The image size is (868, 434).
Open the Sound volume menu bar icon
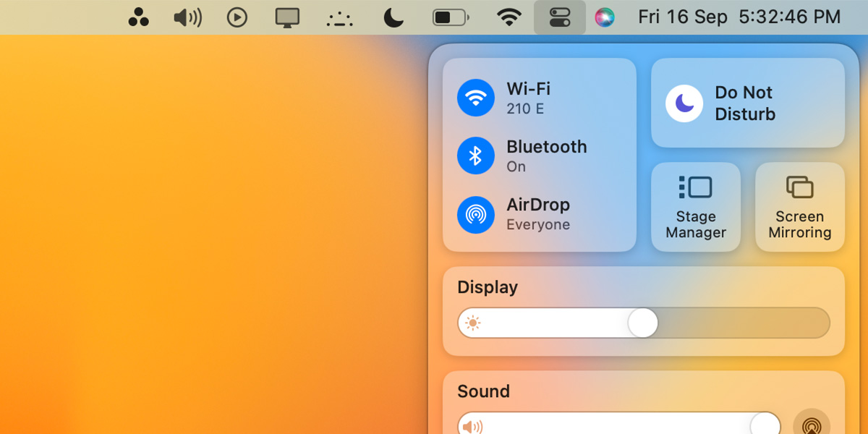point(188,17)
